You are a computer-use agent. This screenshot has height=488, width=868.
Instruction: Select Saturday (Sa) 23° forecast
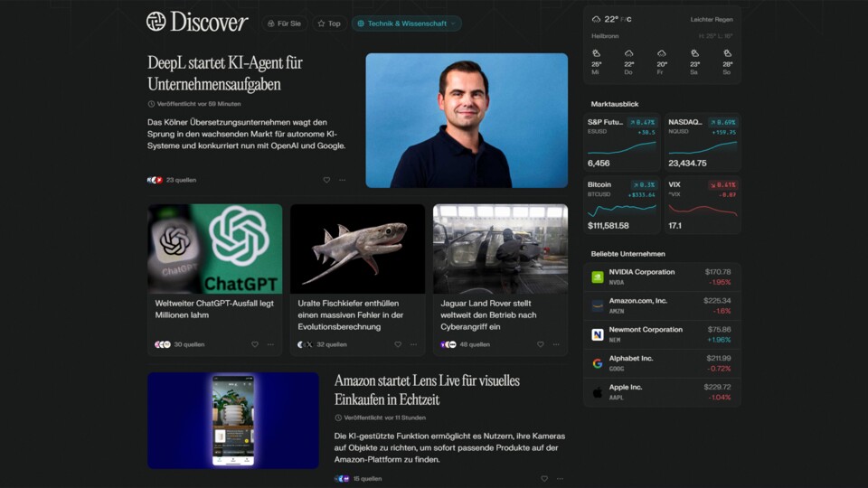click(x=694, y=62)
